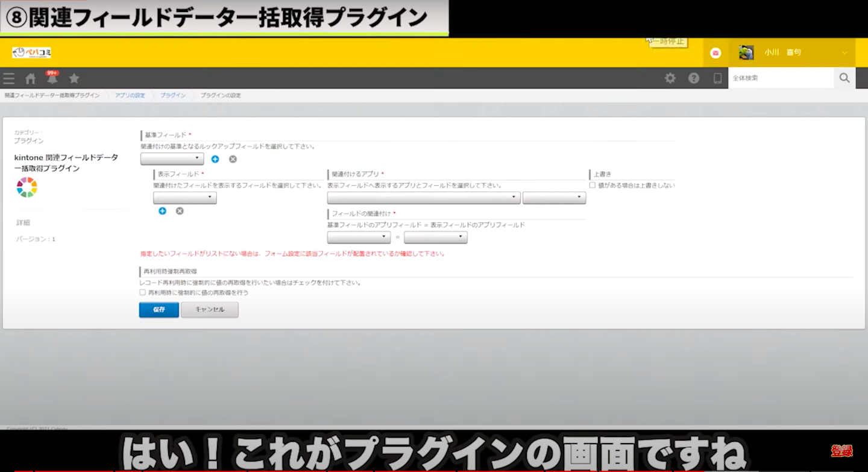Click the magnifier search button
This screenshot has width=868, height=472.
[844, 78]
